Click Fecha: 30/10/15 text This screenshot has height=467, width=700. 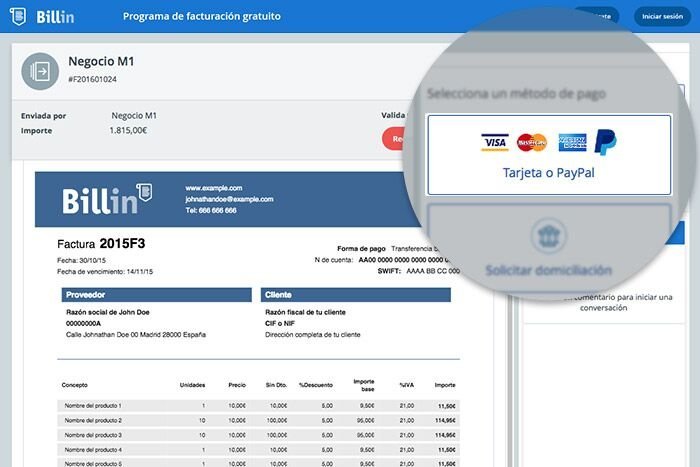(x=81, y=260)
